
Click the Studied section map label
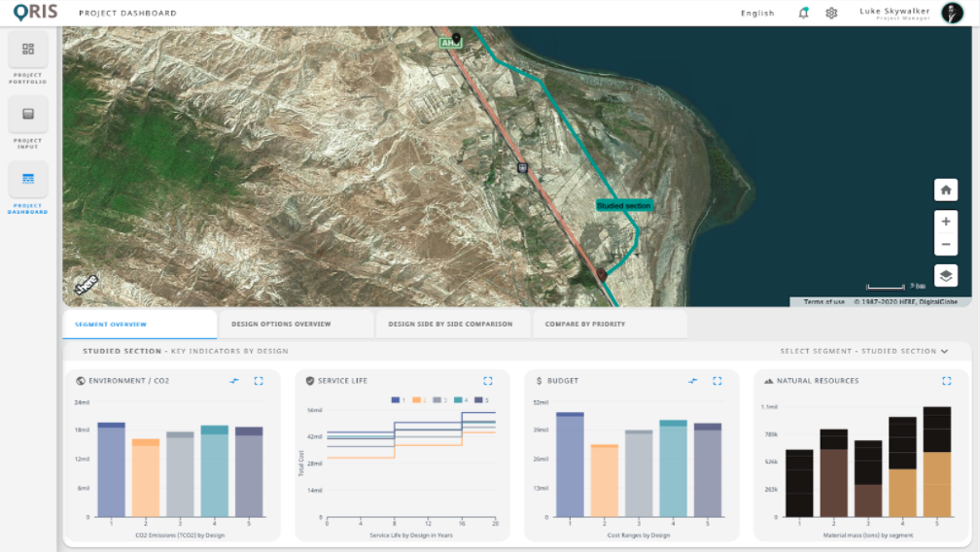pos(623,206)
